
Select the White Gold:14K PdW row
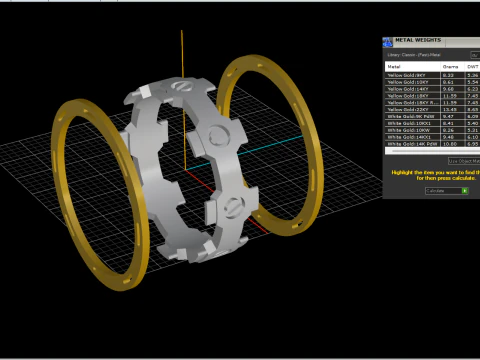click(433, 144)
